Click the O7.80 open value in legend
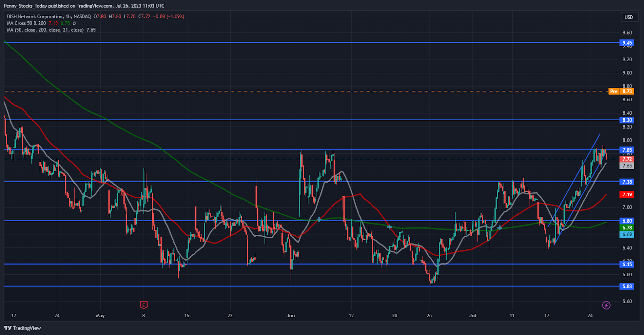 click(100, 16)
